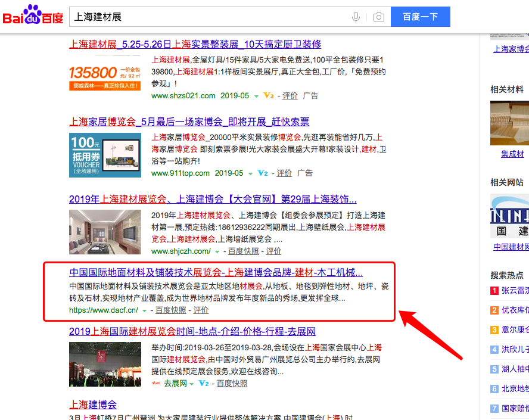Click hot search rank 6 badge
The width and height of the screenshot is (529, 420).
(x=494, y=388)
